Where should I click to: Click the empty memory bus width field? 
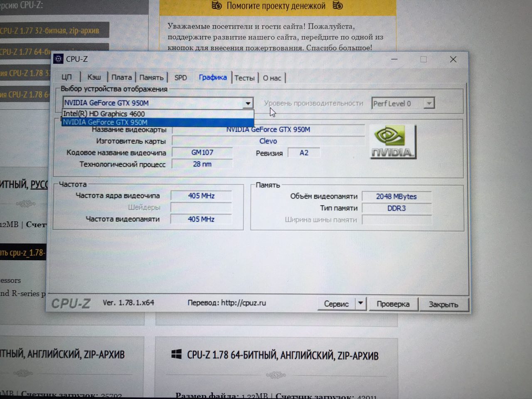coord(397,220)
